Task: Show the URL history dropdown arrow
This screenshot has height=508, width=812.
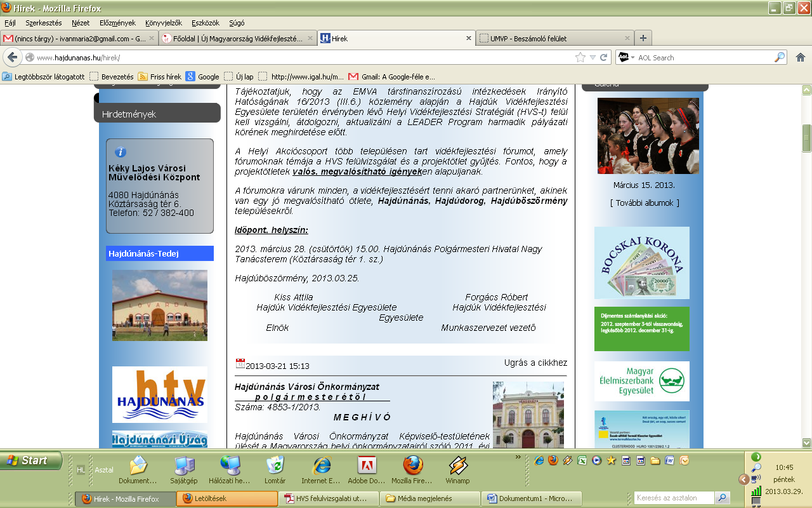Action: (593, 57)
